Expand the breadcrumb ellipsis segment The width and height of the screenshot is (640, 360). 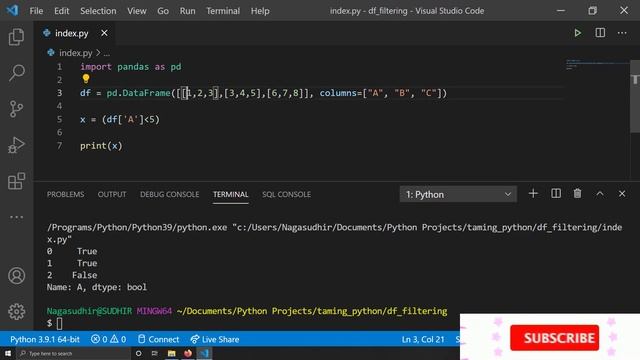tap(107, 53)
